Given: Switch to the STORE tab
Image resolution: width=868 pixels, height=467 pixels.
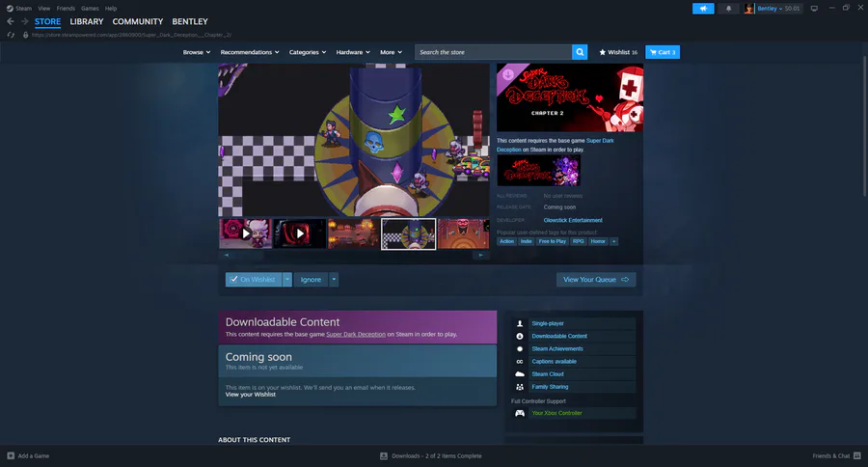Looking at the screenshot, I should tap(47, 21).
